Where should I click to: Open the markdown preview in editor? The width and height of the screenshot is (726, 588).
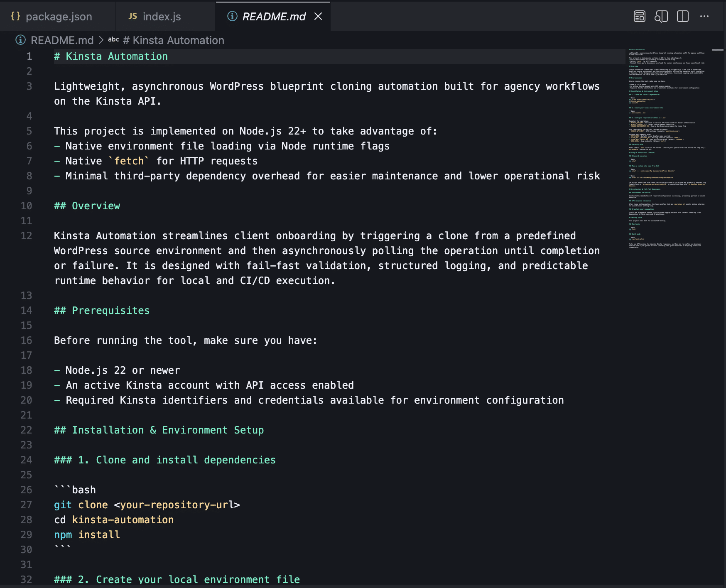[640, 16]
